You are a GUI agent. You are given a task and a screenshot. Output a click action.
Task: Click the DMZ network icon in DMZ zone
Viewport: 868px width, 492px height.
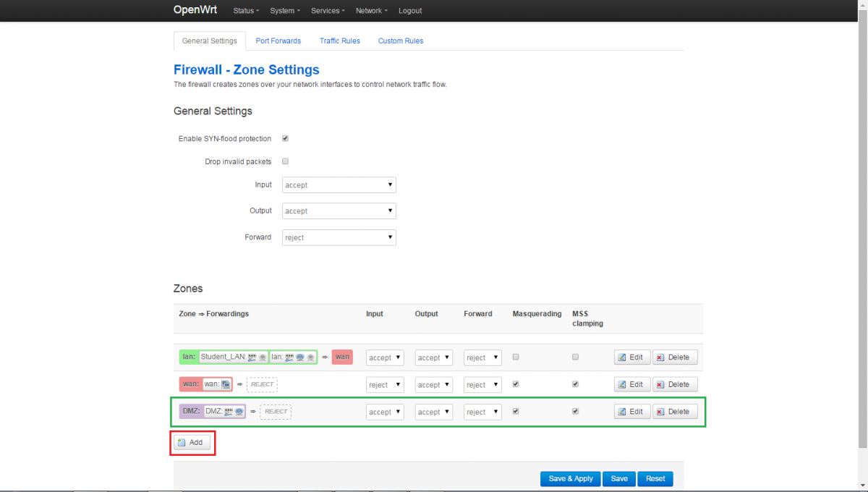[x=229, y=411]
